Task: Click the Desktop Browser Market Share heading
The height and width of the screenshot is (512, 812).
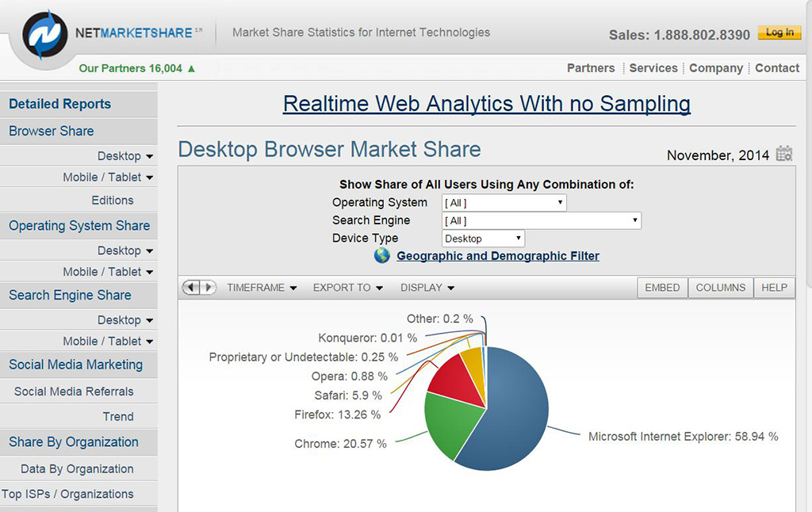Action: click(329, 150)
